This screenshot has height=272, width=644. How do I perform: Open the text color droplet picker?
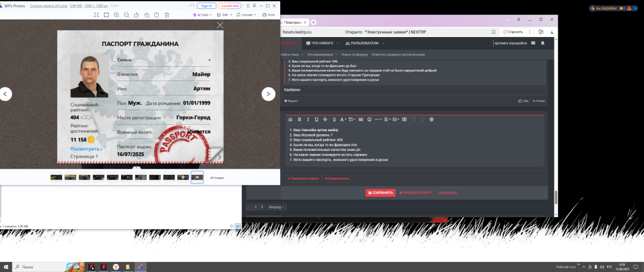[335, 119]
